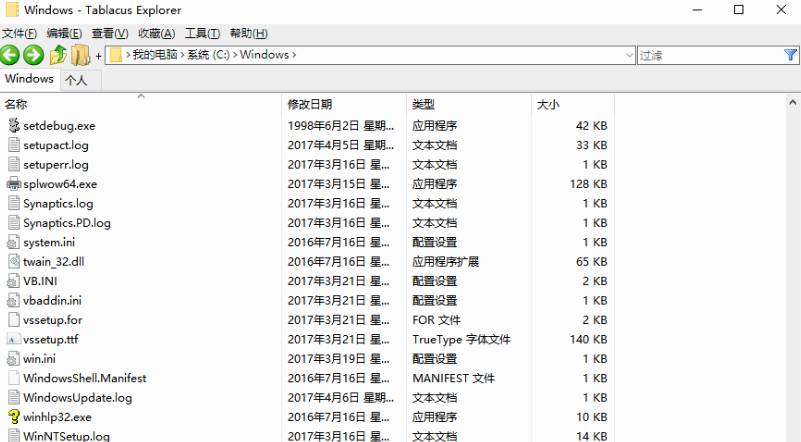Expand chevron after Windows in breadcrumb
The width and height of the screenshot is (801, 442).
[x=294, y=55]
